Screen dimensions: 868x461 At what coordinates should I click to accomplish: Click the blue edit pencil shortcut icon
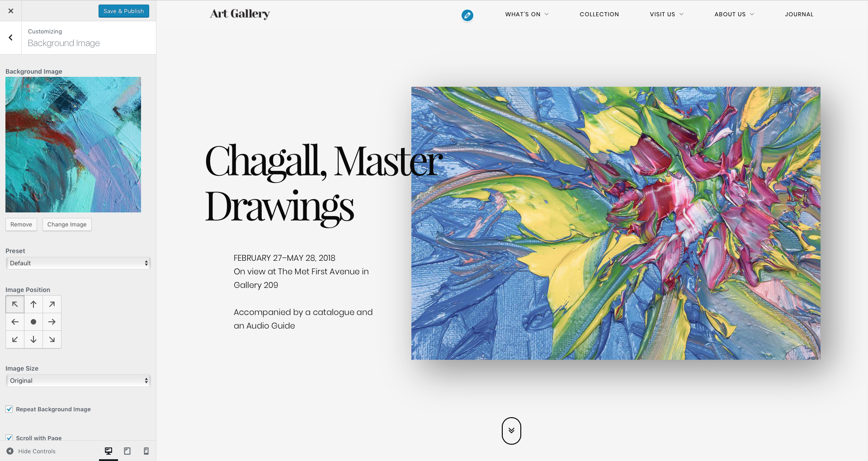467,15
